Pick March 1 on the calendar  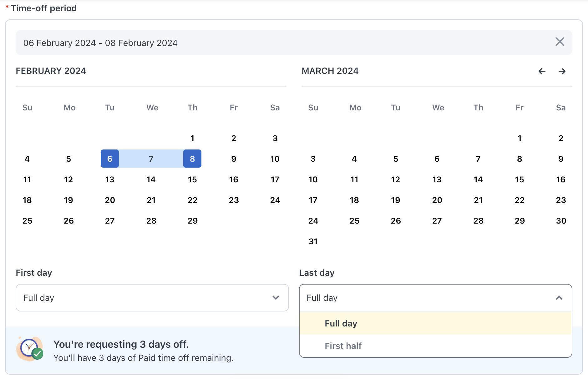pos(519,138)
